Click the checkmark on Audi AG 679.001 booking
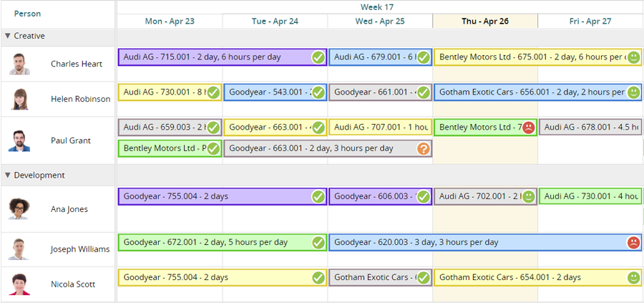 pos(424,57)
